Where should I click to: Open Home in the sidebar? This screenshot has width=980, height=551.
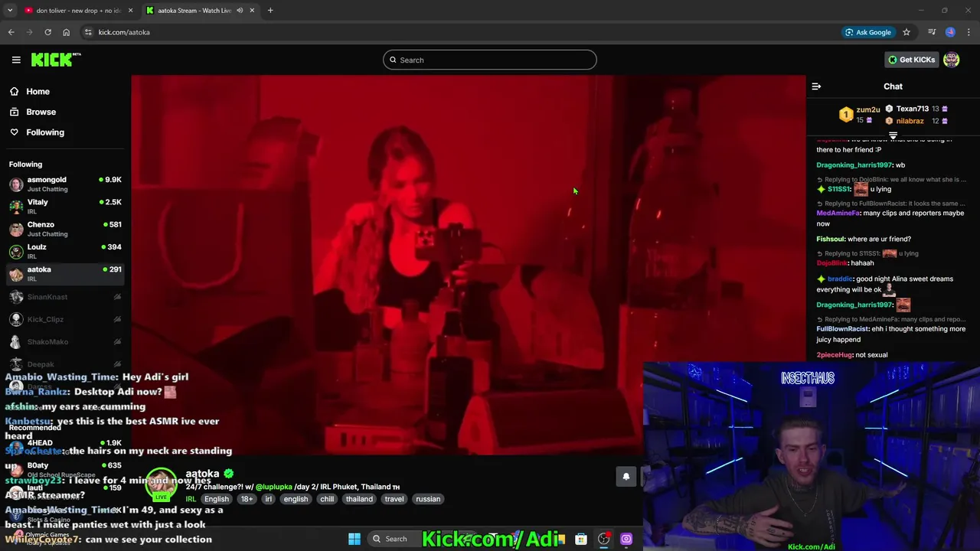(x=38, y=91)
